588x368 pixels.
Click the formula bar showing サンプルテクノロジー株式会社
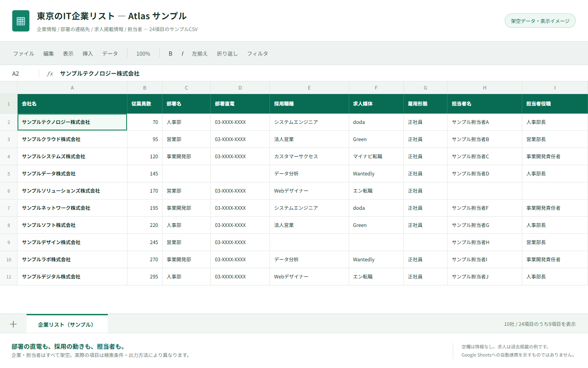[100, 74]
